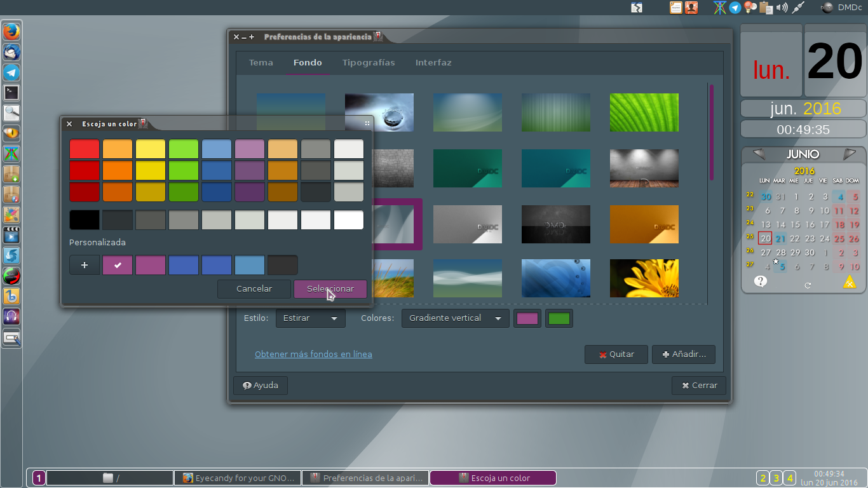Viewport: 868px width, 488px height.
Task: Open the paint palette app in dock
Action: pyautogui.click(x=11, y=214)
